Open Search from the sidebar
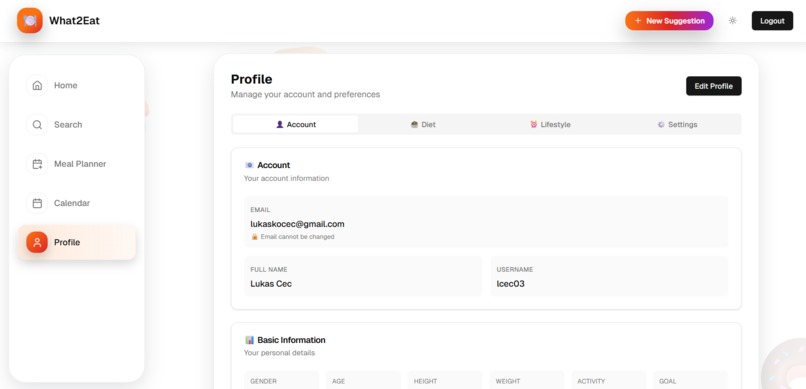Image resolution: width=806 pixels, height=389 pixels. tap(77, 124)
